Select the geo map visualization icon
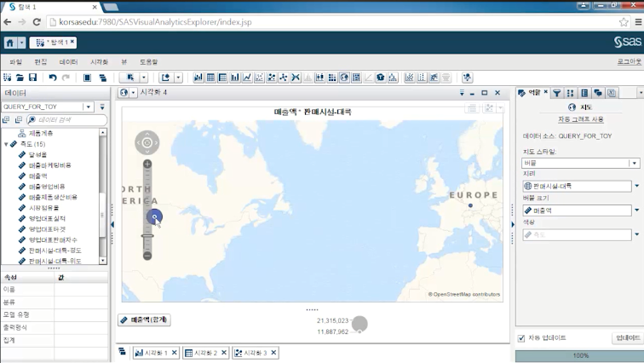 [344, 78]
